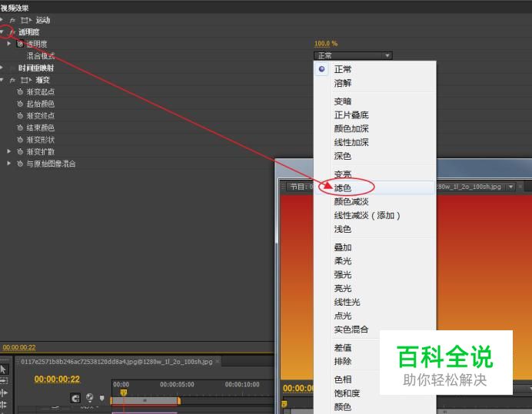Open the 混合模式 dropdown showing 正常
This screenshot has height=414, width=532.
(x=353, y=55)
